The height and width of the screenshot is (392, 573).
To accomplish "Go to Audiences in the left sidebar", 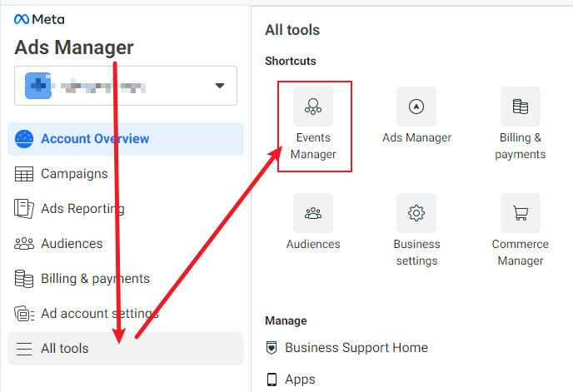I will tap(72, 244).
